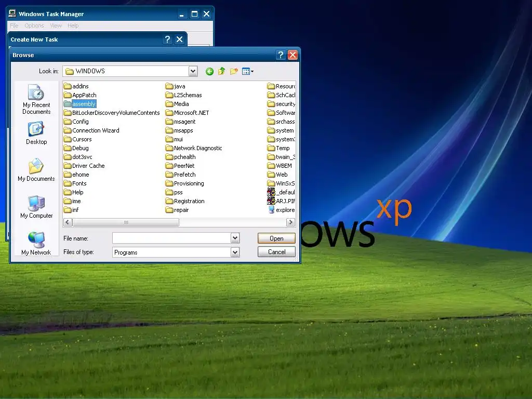Select the assembly folder

pos(79,104)
